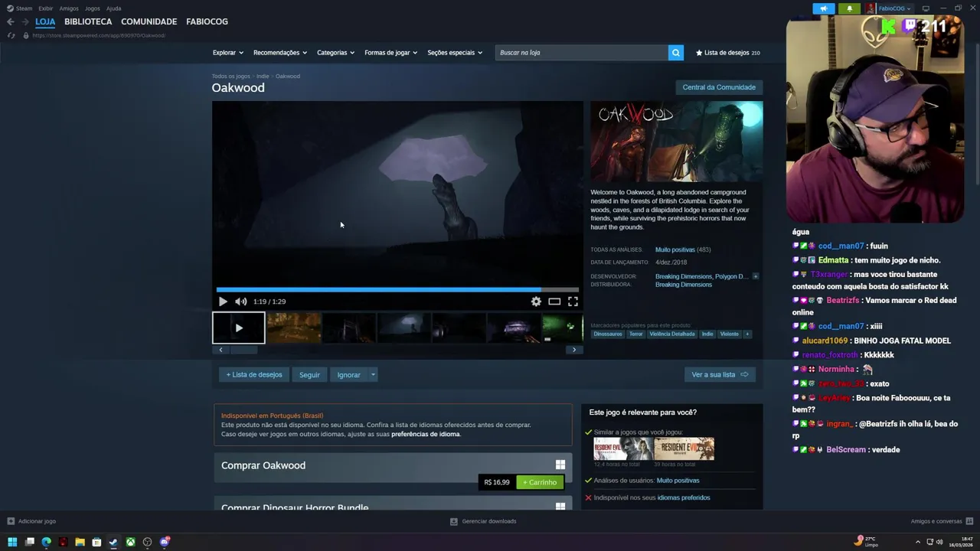Click Indie breadcrumb link
The height and width of the screenshot is (551, 980).
(x=263, y=77)
